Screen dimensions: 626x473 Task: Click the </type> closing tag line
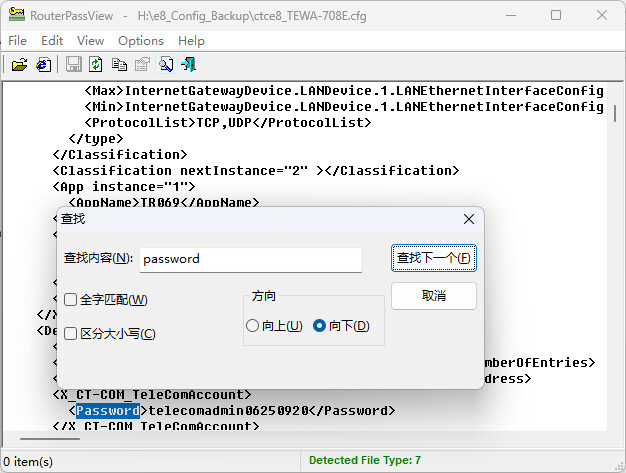(96, 139)
